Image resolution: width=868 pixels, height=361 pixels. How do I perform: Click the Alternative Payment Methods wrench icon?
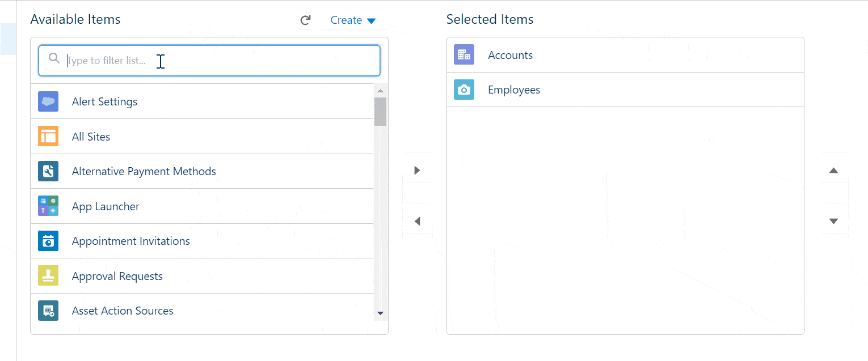click(x=48, y=171)
